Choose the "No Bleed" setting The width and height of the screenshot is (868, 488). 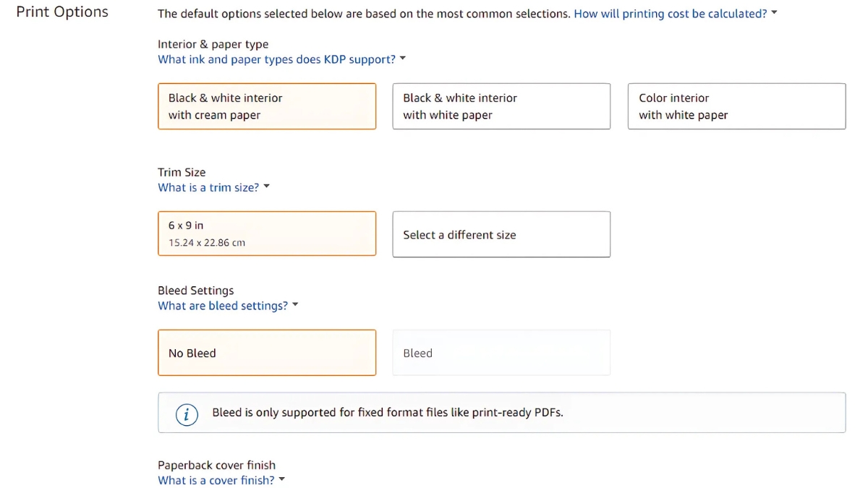point(266,352)
